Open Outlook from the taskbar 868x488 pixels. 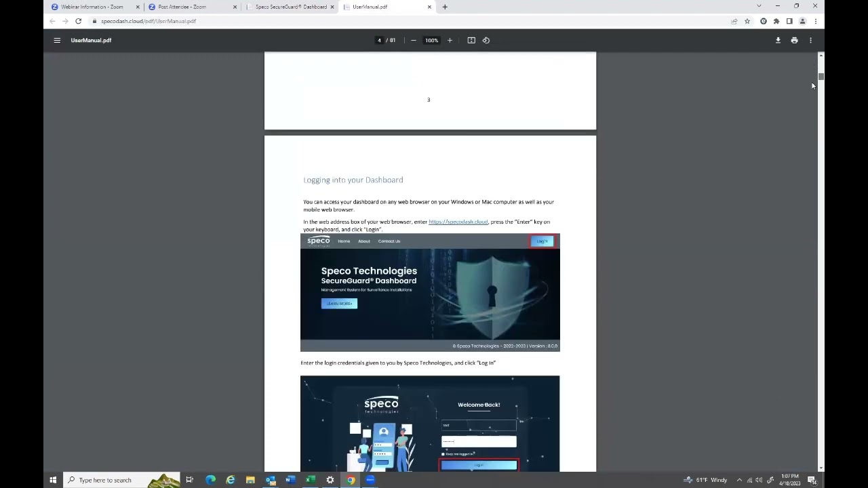point(271,480)
